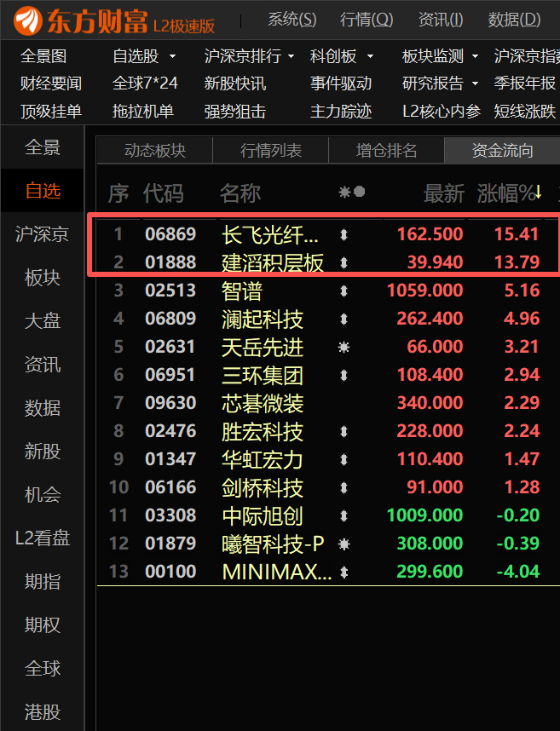The width and height of the screenshot is (560, 731).
Task: Open 主力踪迹
Action: [x=341, y=111]
